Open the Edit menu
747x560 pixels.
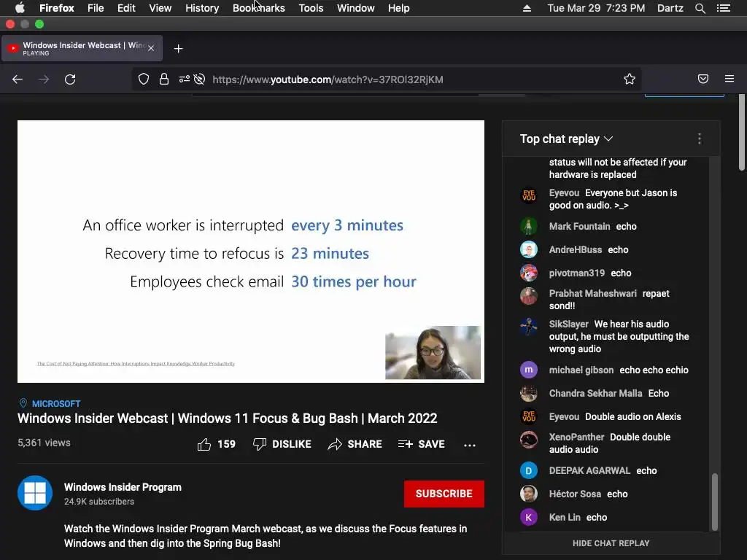pos(126,8)
